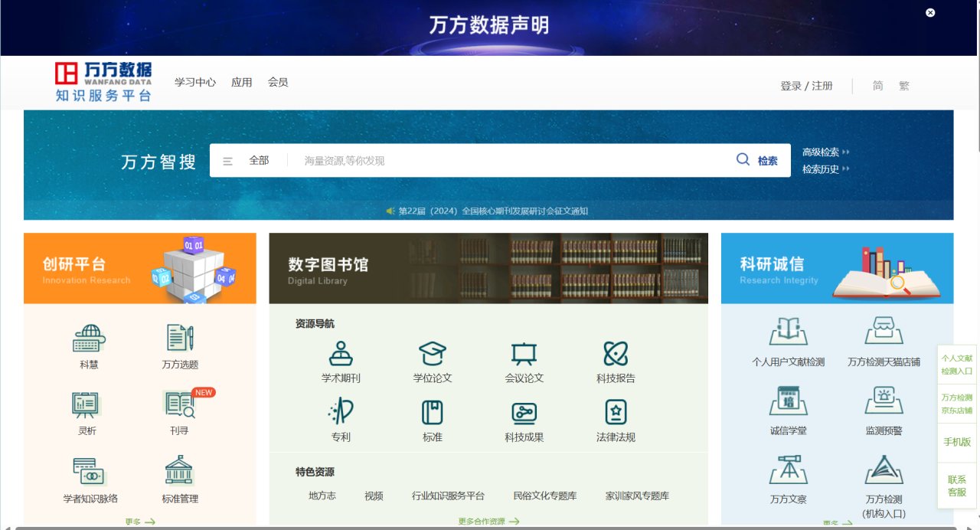Viewport: 980px width, 530px height.
Task: Click the 数字图书馆 banner
Action: 488,268
